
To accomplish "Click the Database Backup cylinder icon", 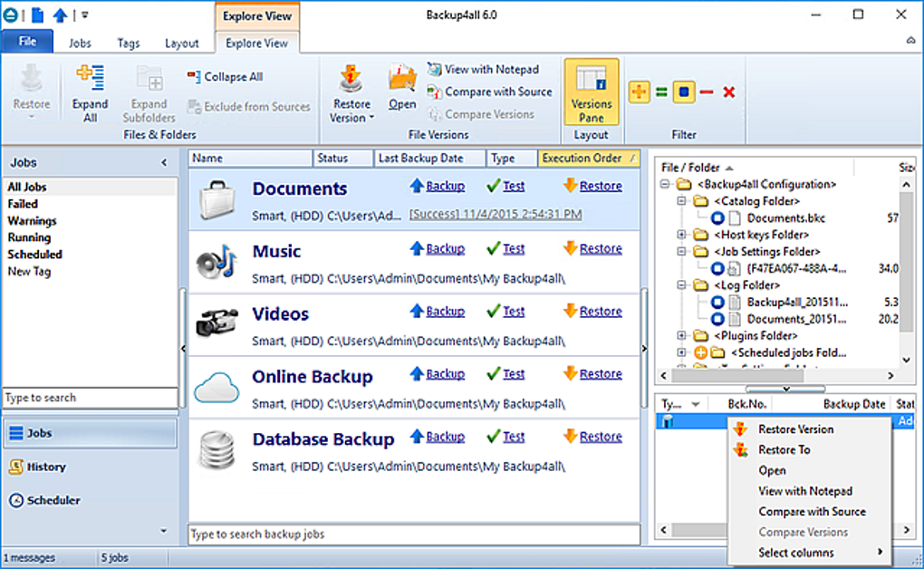I will point(217,450).
